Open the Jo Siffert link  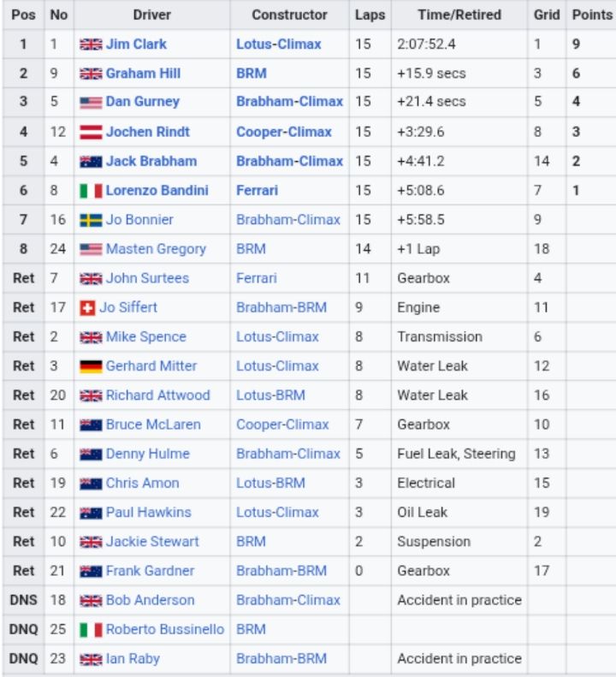tap(128, 307)
